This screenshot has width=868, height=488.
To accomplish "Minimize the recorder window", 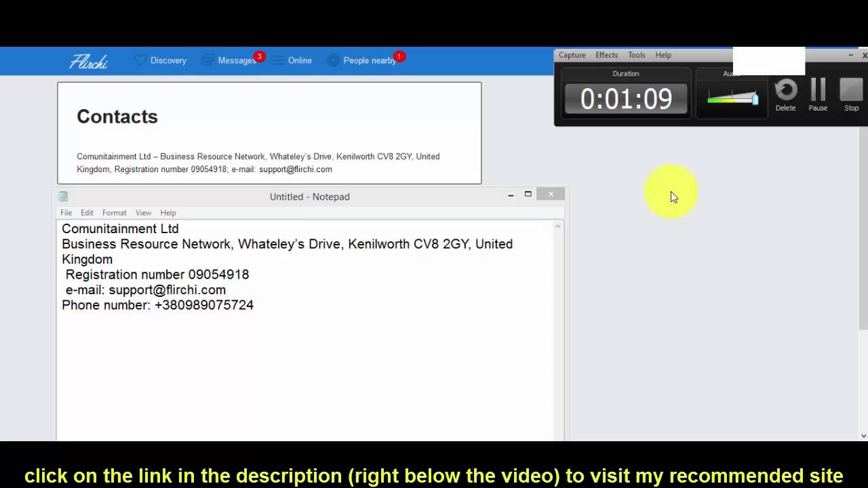I will 851,55.
